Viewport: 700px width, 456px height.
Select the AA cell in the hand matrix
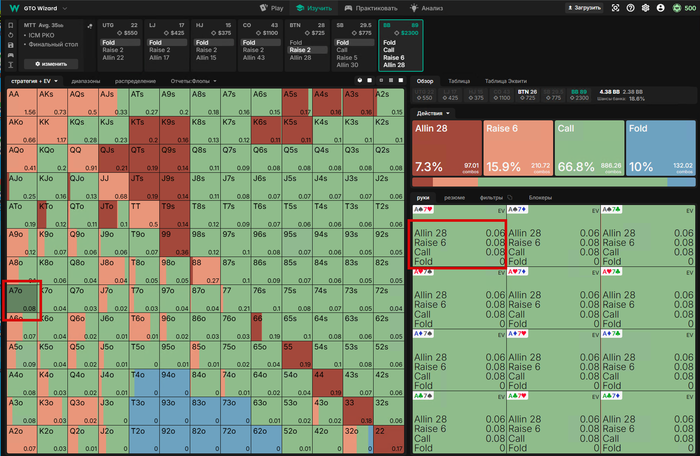(x=22, y=102)
